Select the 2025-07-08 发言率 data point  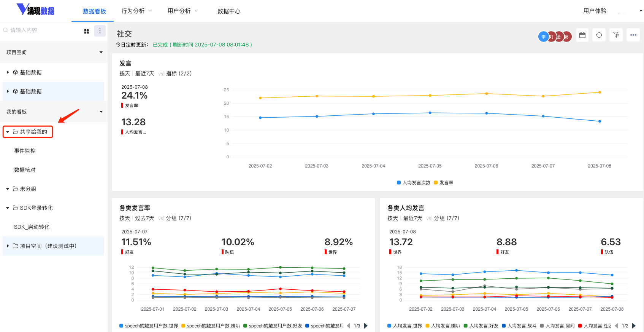[600, 92]
